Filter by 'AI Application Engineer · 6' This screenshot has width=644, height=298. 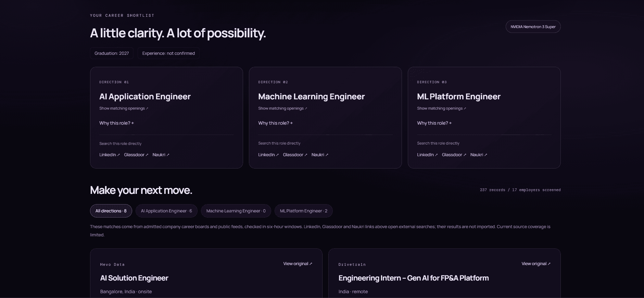coord(166,211)
